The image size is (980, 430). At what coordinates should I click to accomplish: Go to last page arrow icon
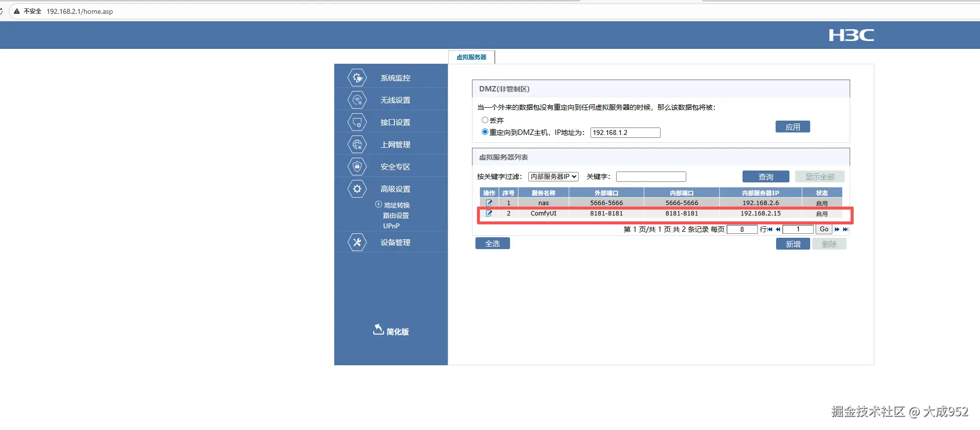[845, 229]
